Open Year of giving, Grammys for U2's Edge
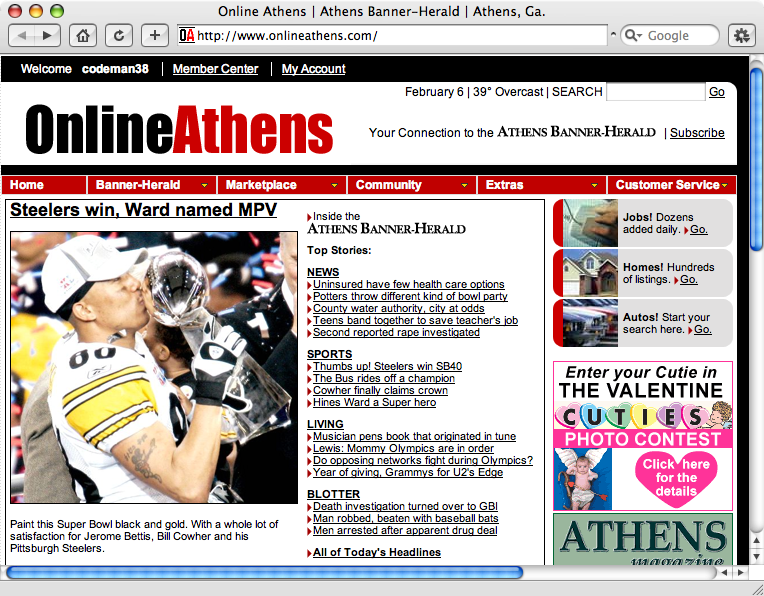The height and width of the screenshot is (596, 764). (x=408, y=472)
